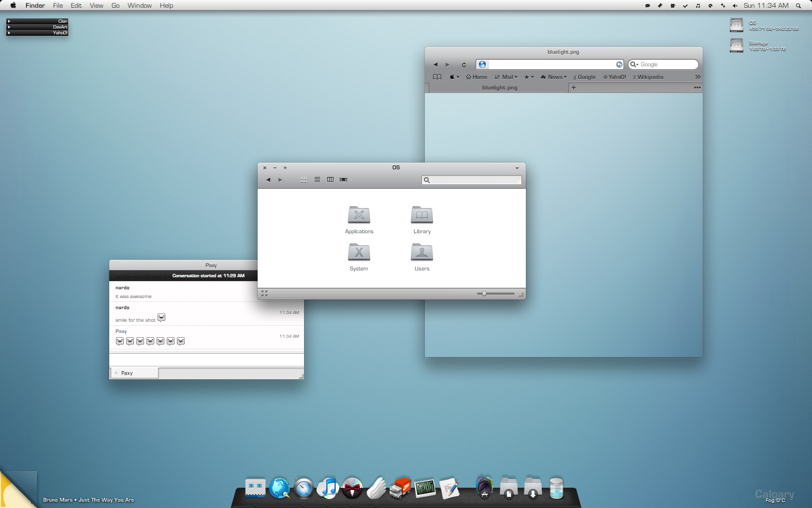812x508 pixels.
Task: Click the music note menu bar icon
Action: coord(698,6)
